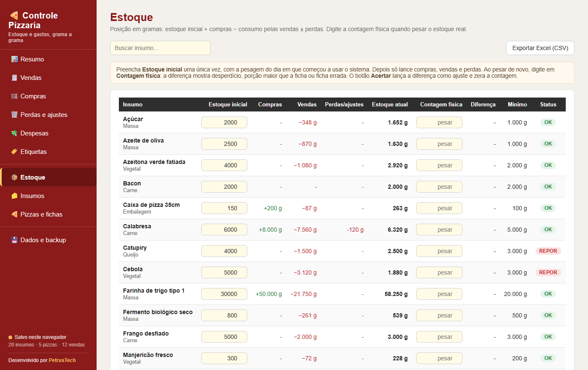
Task: Open the Despesas section
Action: click(x=48, y=133)
